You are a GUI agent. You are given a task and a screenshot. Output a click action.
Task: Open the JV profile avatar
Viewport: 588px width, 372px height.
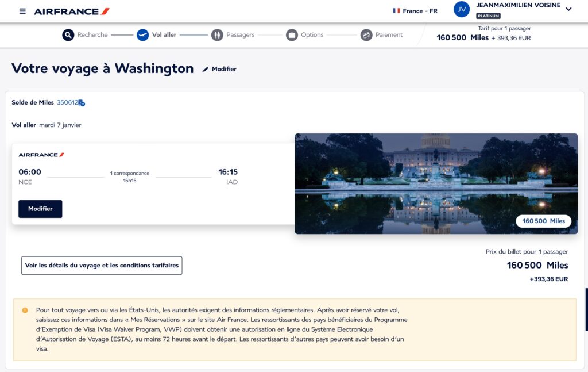point(462,10)
